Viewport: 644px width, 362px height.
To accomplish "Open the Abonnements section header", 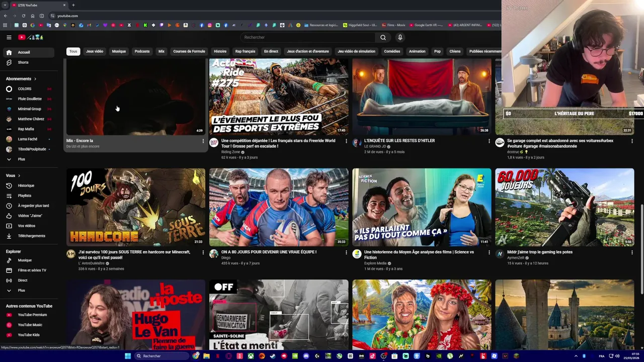I will click(21, 79).
